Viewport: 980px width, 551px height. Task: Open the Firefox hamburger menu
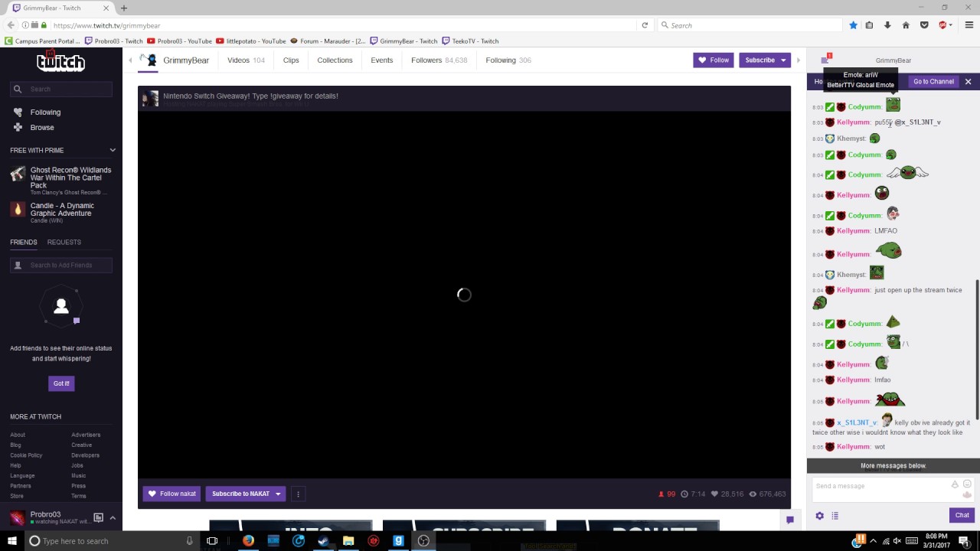point(969,25)
